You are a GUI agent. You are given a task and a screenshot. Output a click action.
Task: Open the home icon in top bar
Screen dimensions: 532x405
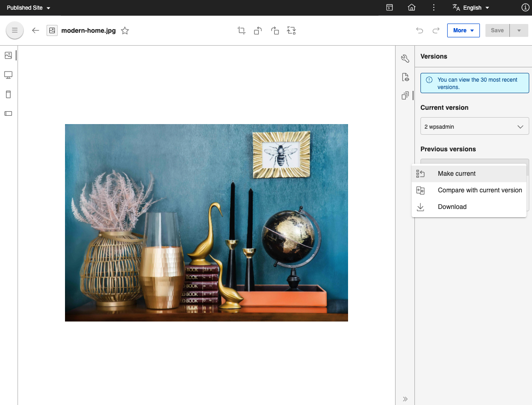pyautogui.click(x=412, y=8)
